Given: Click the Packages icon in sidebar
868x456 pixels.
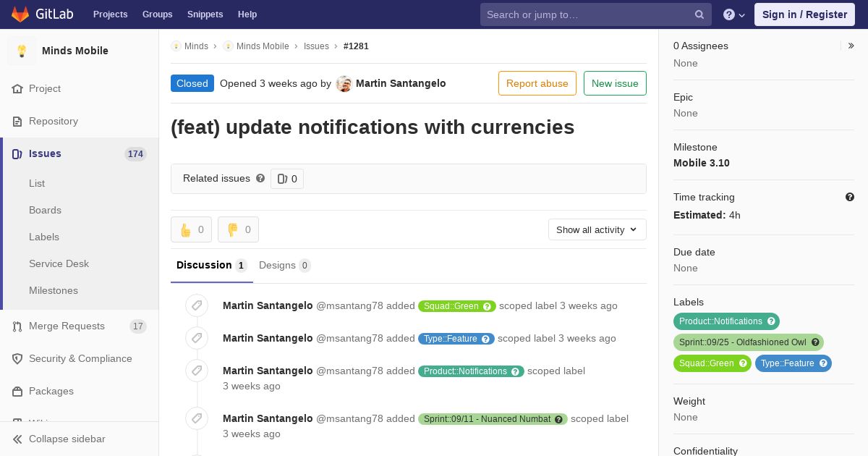Looking at the screenshot, I should (17, 392).
